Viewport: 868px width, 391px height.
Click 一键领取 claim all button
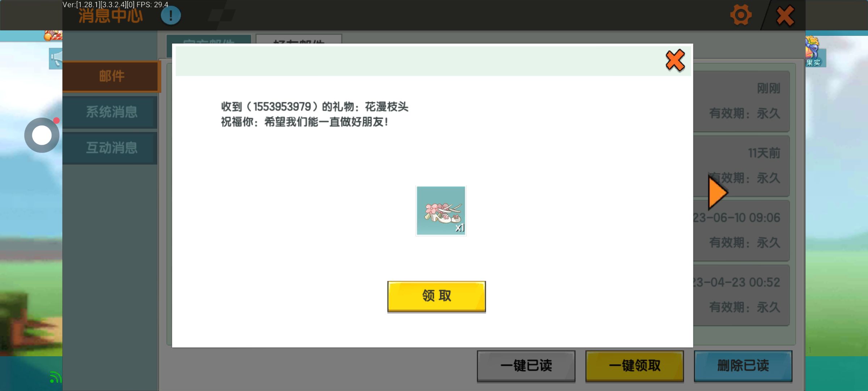point(634,366)
